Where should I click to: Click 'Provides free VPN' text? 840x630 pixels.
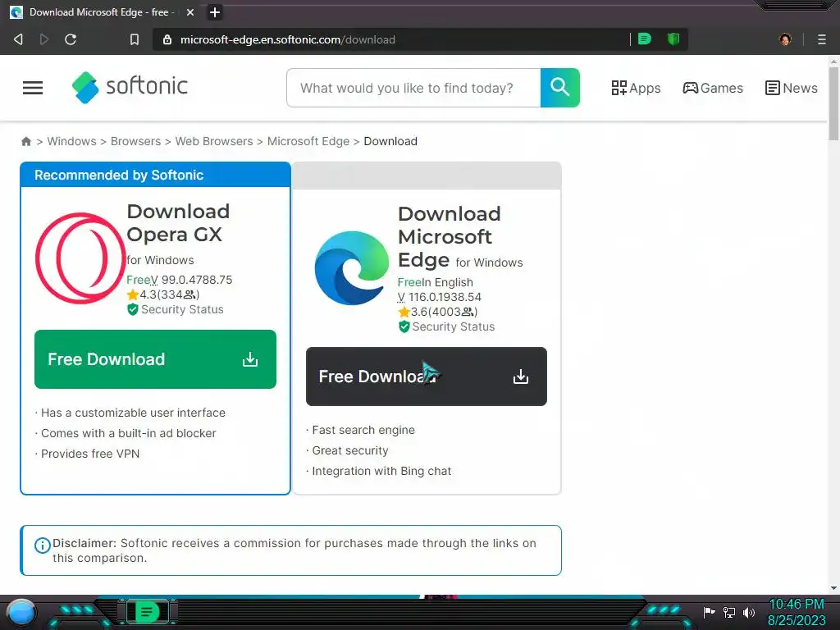point(90,454)
